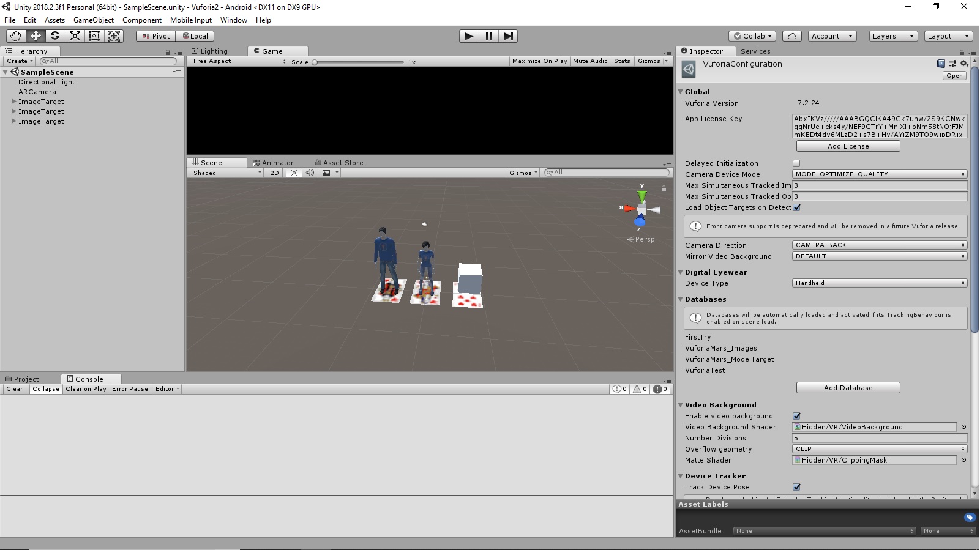Pick Matte Shader object selector
980x550 pixels.
963,460
